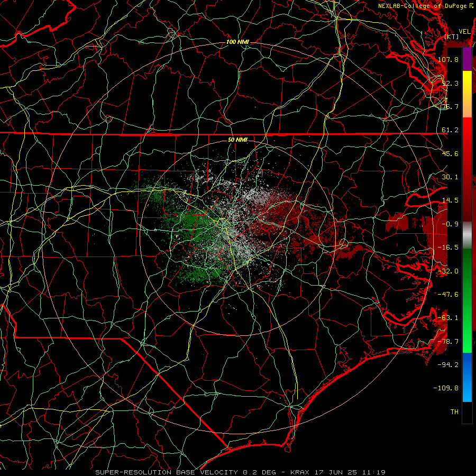The image size is (476, 476).
Task: Select the -16.5 velocity scale value
Action: pyautogui.click(x=448, y=248)
